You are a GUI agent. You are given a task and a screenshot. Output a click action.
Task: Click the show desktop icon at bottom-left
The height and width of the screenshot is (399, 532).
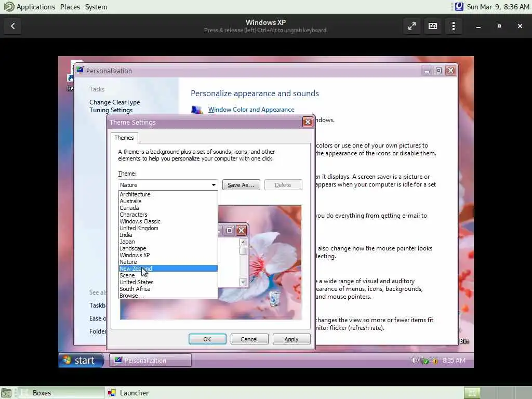pyautogui.click(x=6, y=393)
